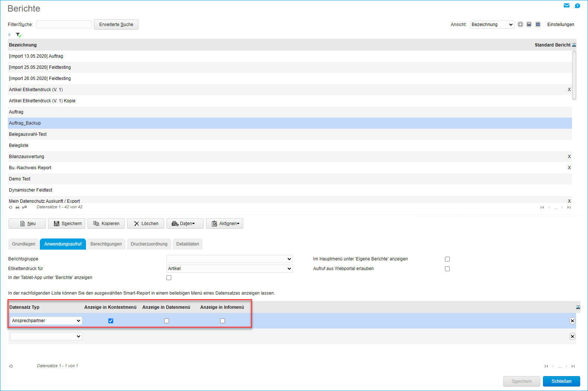Open the Berichtsgruppe dropdown
588x391 pixels.
click(229, 259)
